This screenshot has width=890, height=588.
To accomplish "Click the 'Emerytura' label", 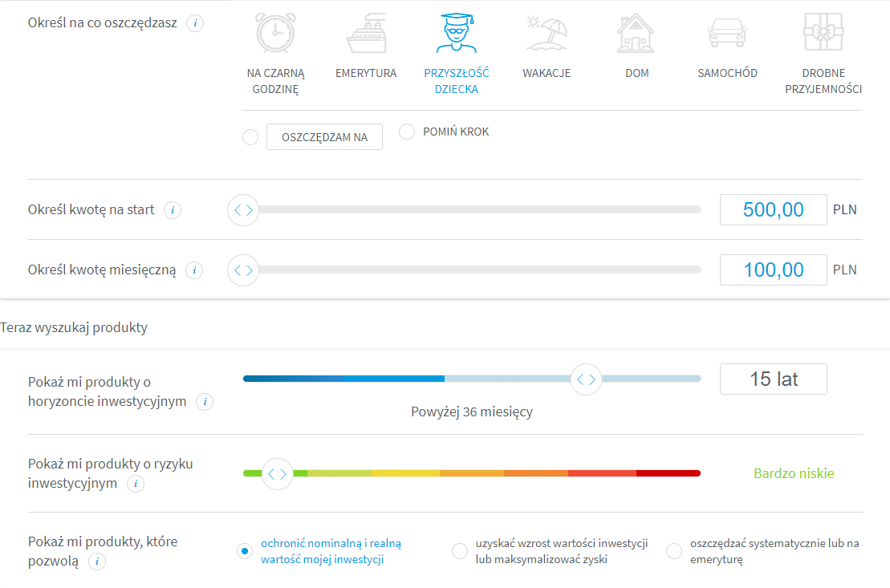I will 366,73.
